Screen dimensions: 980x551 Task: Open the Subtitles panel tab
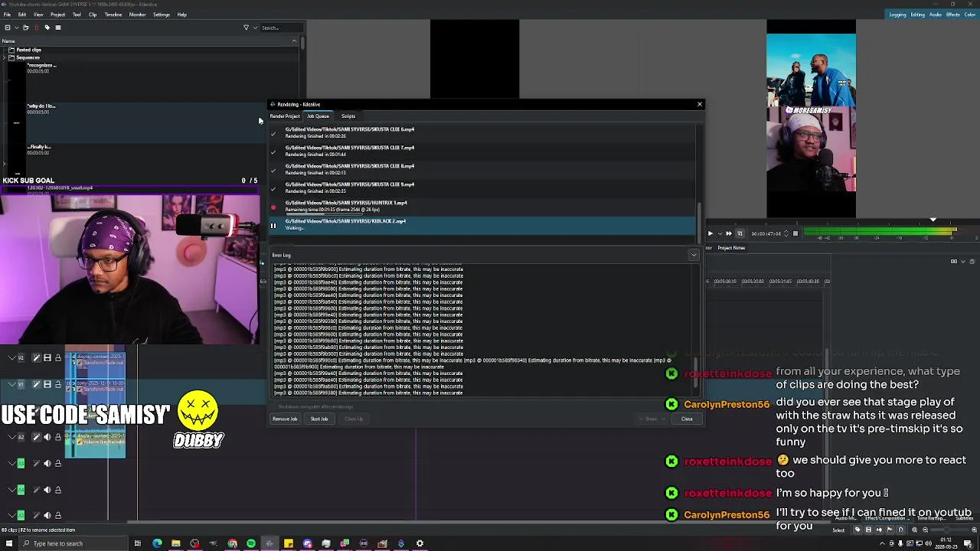966,519
